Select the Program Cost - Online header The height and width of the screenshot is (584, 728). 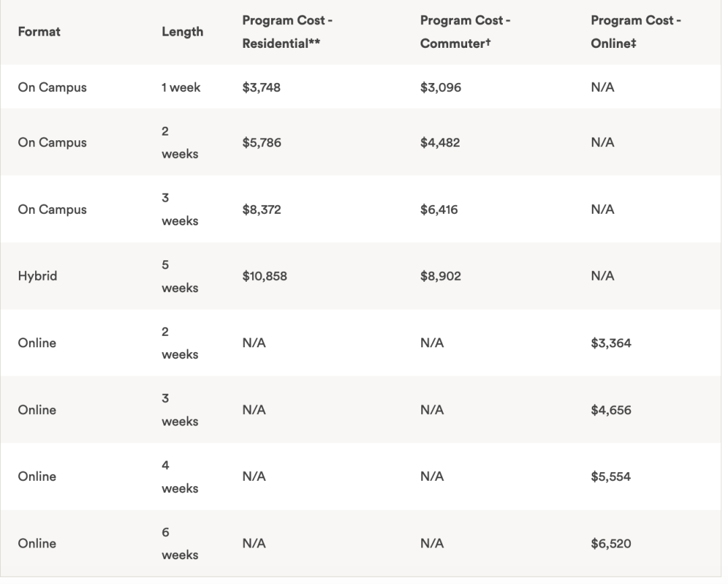click(x=636, y=32)
